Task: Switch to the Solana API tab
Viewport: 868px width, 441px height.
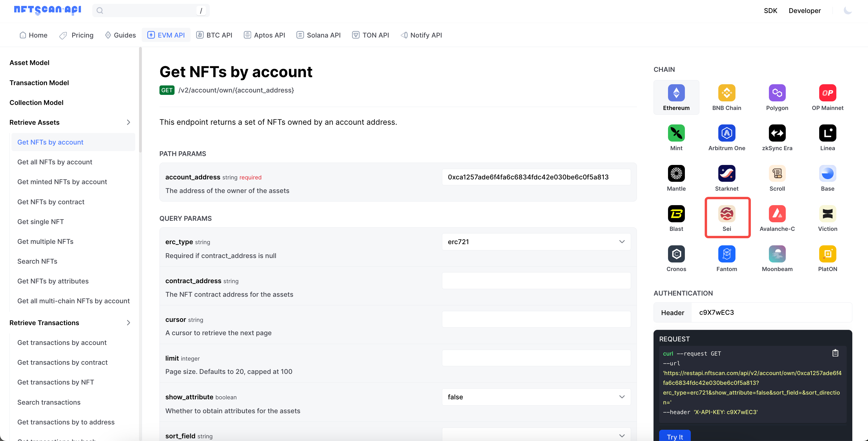Action: (x=318, y=35)
